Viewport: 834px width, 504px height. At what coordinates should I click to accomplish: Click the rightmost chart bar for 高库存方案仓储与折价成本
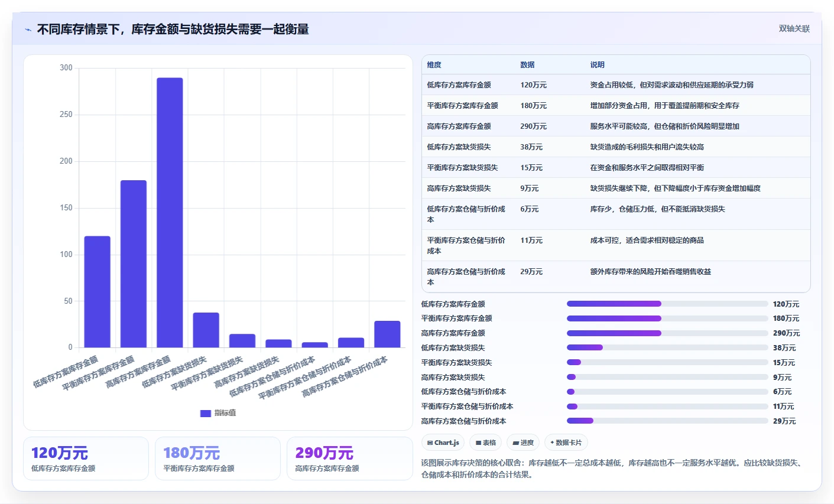(387, 334)
